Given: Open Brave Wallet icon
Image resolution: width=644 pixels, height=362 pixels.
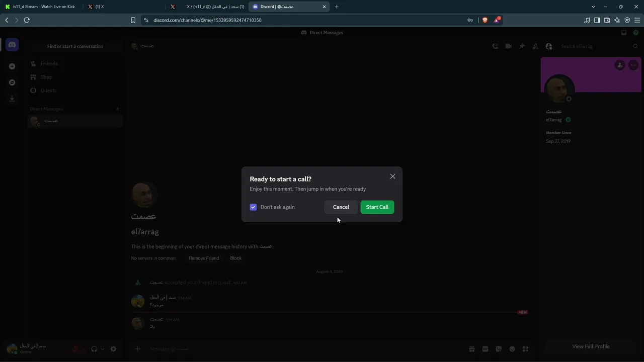Looking at the screenshot, I should pyautogui.click(x=607, y=20).
